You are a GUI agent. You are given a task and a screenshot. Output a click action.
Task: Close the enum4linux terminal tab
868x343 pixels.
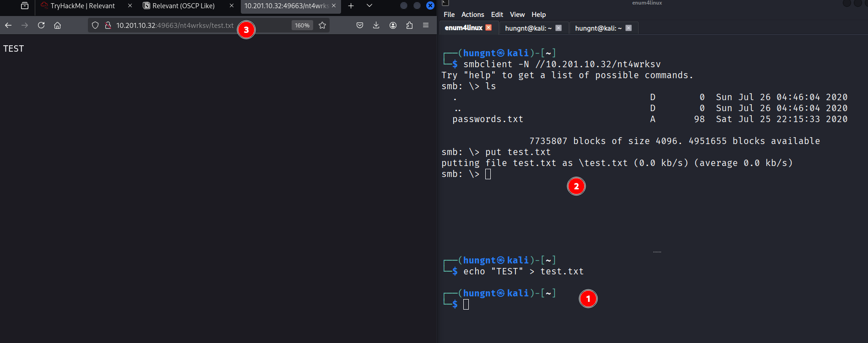pyautogui.click(x=488, y=28)
